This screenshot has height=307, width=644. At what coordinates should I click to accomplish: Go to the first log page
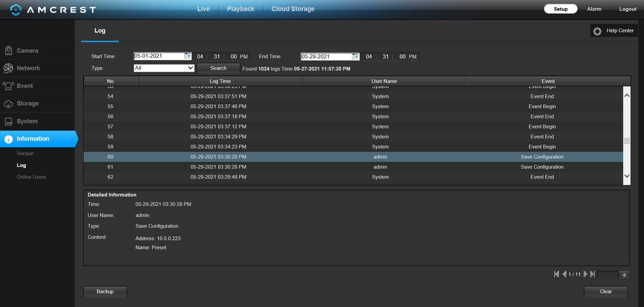(x=557, y=274)
